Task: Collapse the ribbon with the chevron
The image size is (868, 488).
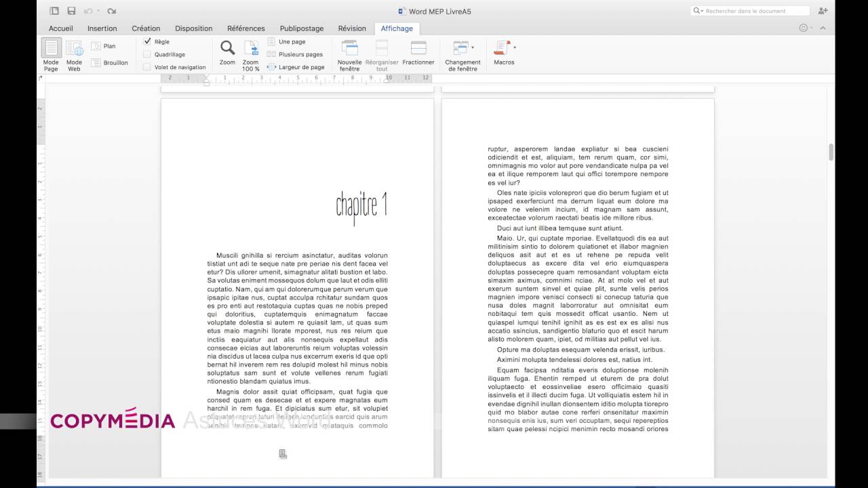Action: 823,28
